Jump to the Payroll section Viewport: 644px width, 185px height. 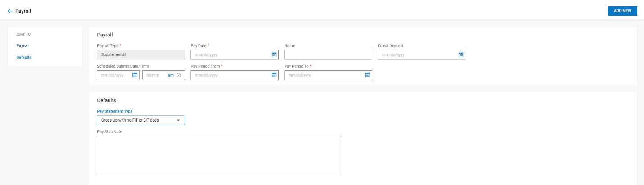click(x=23, y=45)
